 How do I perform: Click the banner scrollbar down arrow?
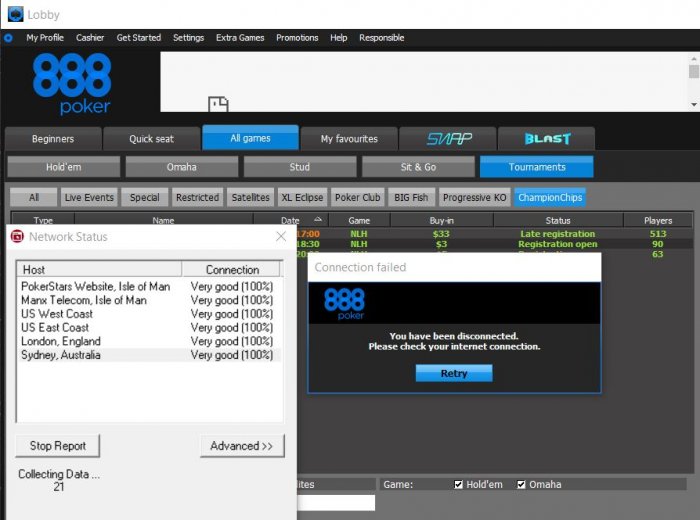694,105
